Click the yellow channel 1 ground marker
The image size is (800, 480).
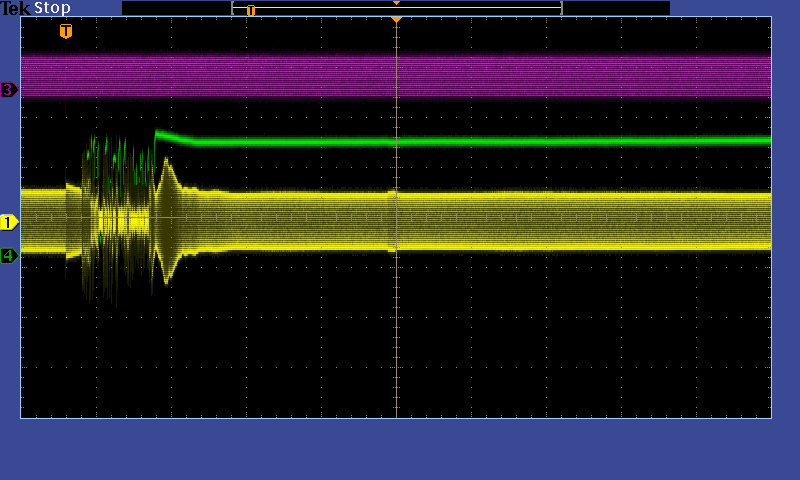tap(9, 222)
